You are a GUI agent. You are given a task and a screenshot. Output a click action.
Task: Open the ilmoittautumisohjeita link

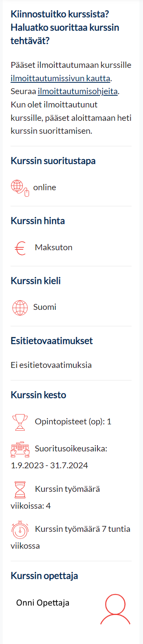coord(78,91)
